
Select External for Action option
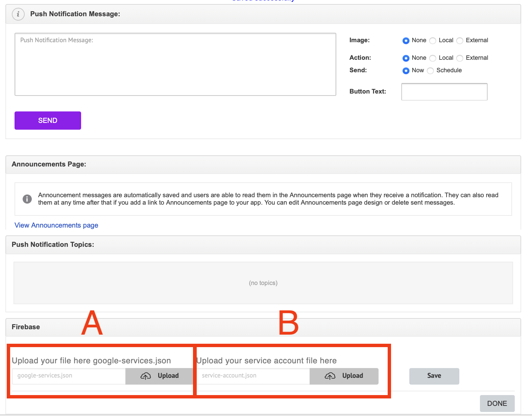460,58
